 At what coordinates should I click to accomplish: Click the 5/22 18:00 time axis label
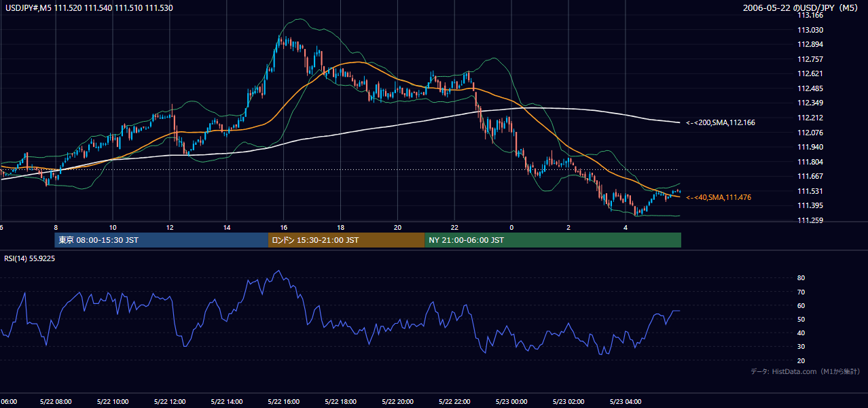coord(341,402)
